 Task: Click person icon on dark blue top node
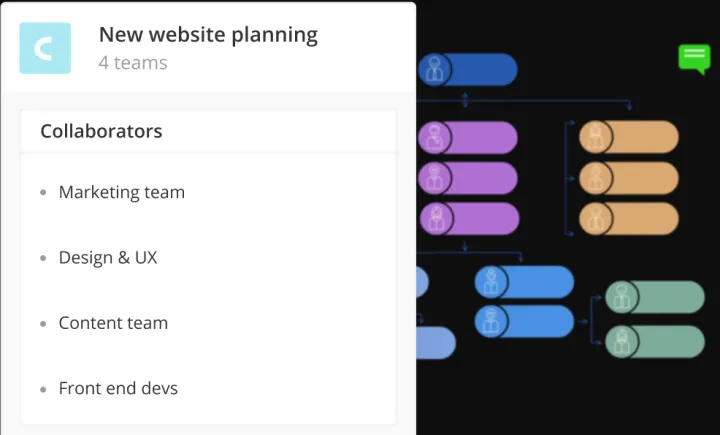435,69
